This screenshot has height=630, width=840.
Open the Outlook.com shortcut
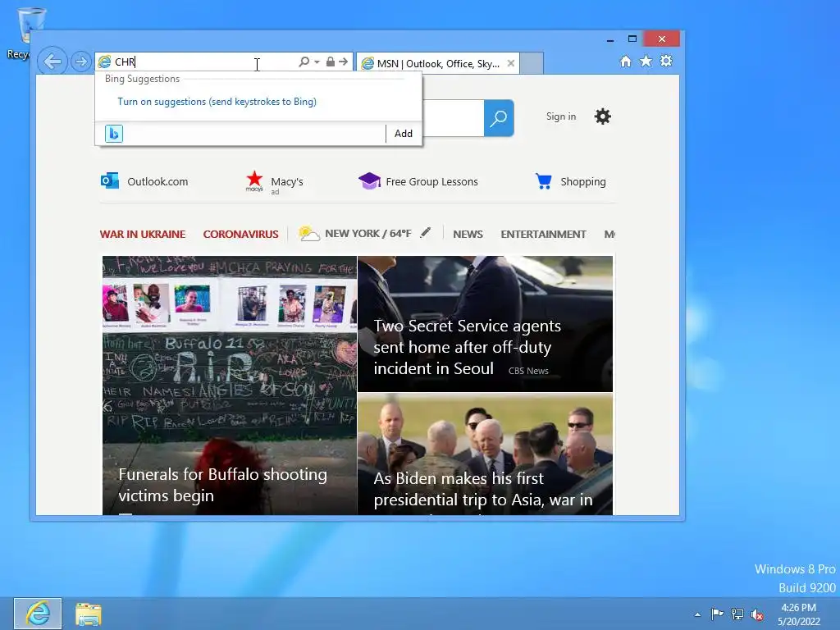click(144, 181)
